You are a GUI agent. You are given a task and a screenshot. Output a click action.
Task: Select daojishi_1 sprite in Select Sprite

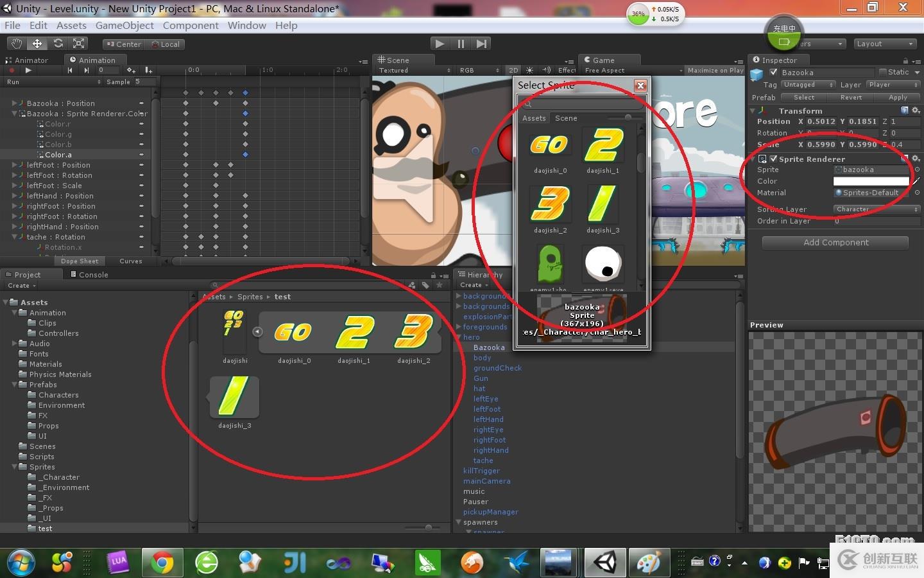pyautogui.click(x=603, y=150)
